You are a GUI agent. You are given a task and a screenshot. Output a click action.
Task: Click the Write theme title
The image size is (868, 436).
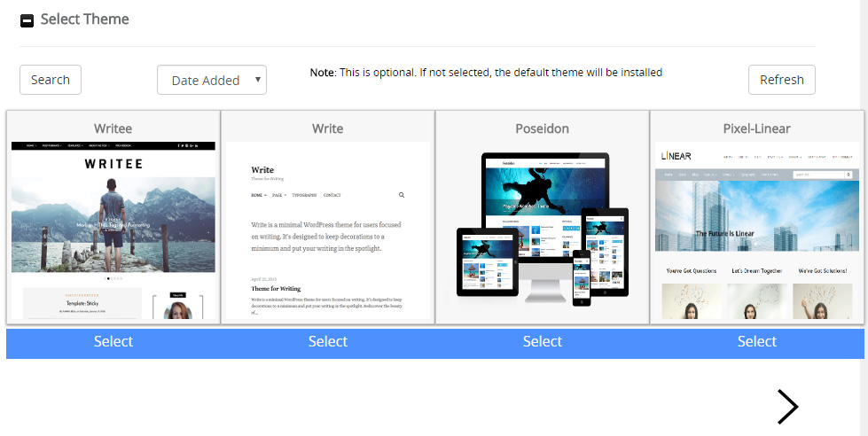328,128
